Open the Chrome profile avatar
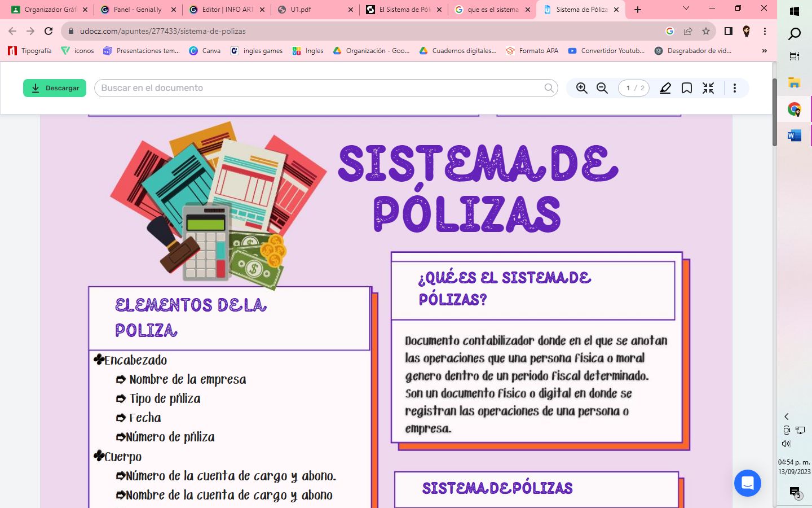The height and width of the screenshot is (508, 812). pos(747,31)
